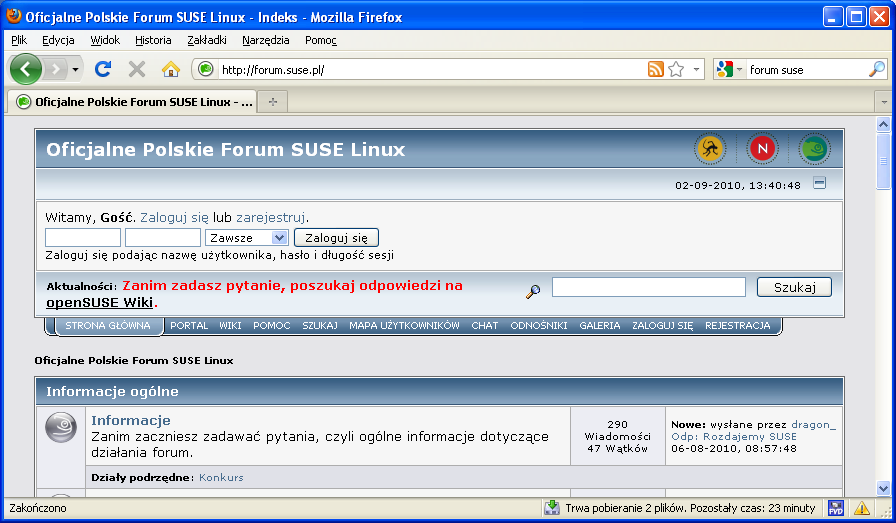
Task: Go back with the green back arrow
Action: point(26,69)
